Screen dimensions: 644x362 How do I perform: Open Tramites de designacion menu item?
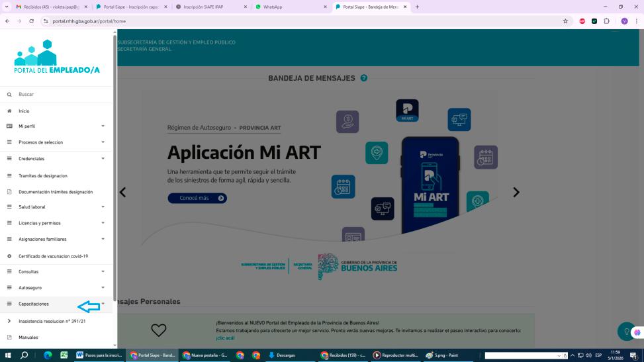pos(43,176)
